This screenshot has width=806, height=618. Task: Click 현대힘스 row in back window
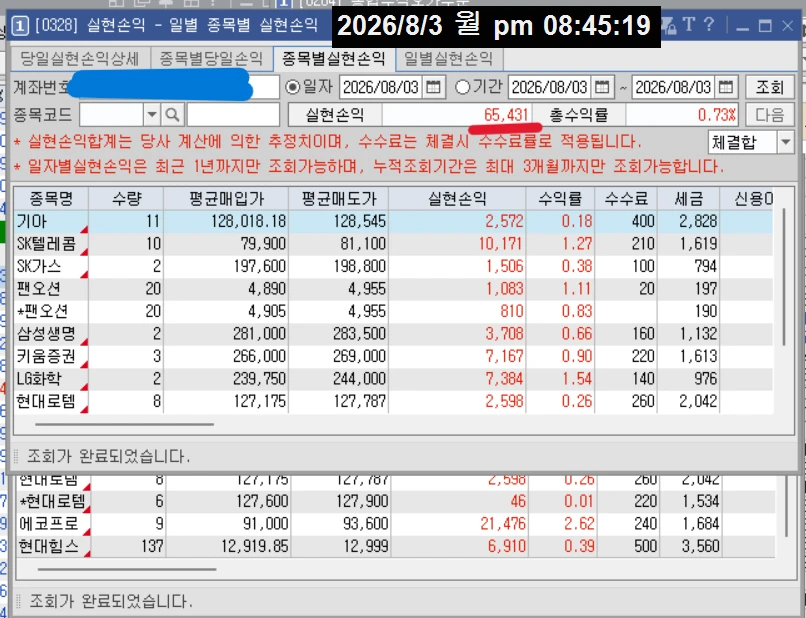(x=396, y=546)
